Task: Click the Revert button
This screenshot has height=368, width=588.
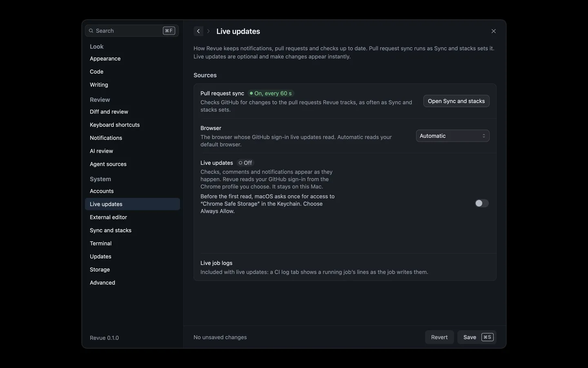Action: 439,337
